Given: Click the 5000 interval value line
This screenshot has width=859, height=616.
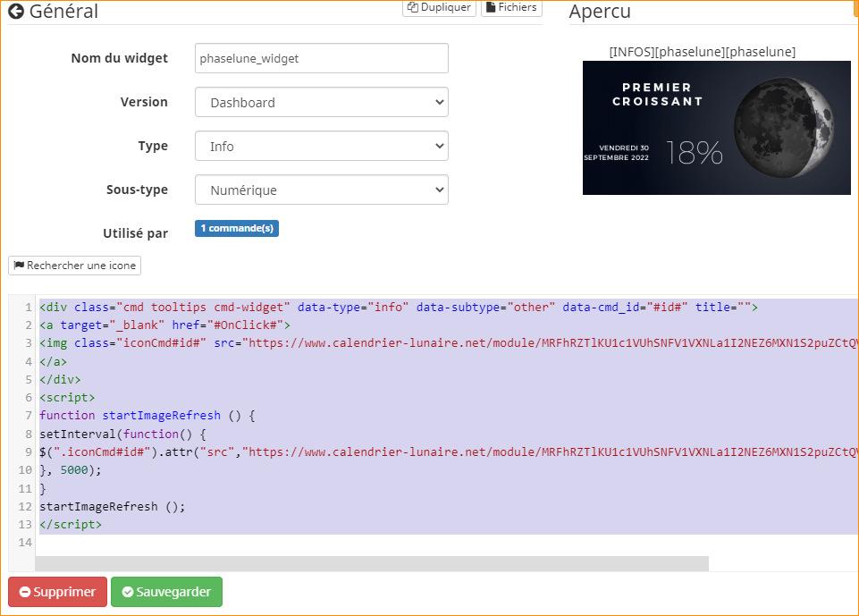Looking at the screenshot, I should click(x=71, y=470).
